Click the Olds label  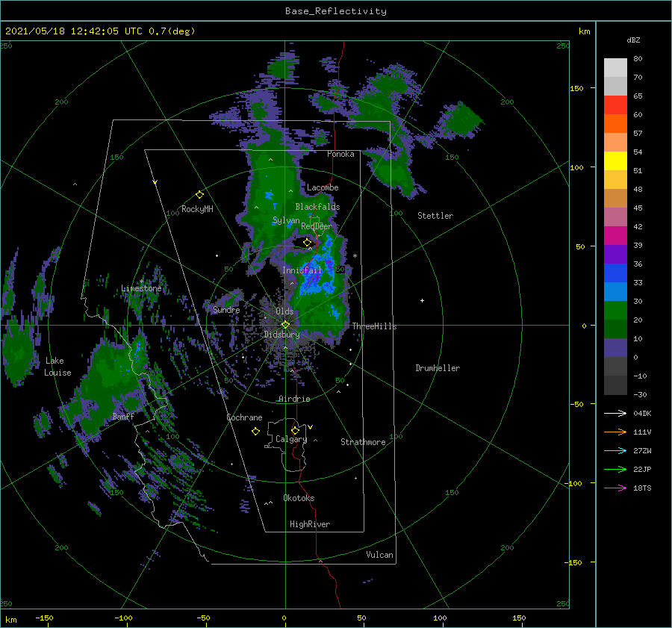[284, 311]
